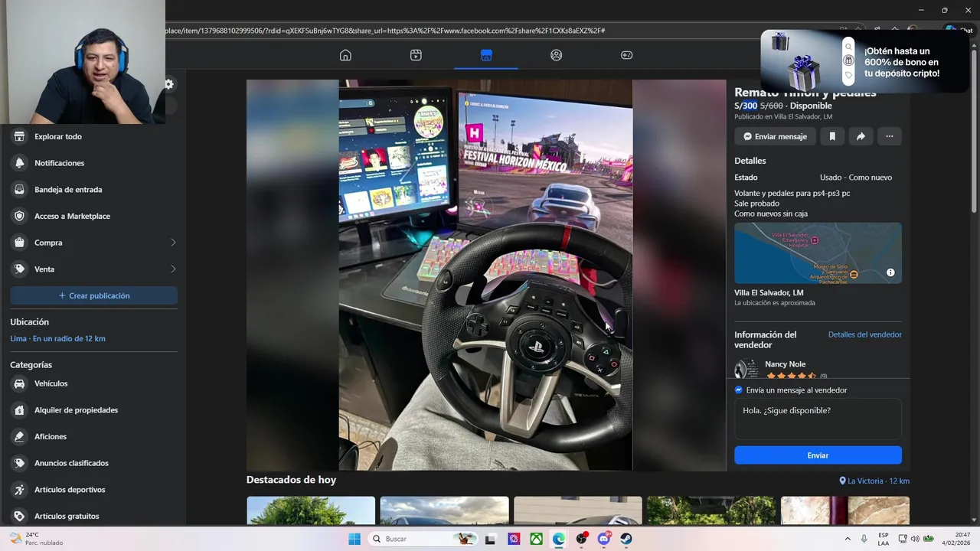Viewport: 980px width, 551px height.
Task: Open Acceso a Marketplace shield icon
Action: pos(19,216)
